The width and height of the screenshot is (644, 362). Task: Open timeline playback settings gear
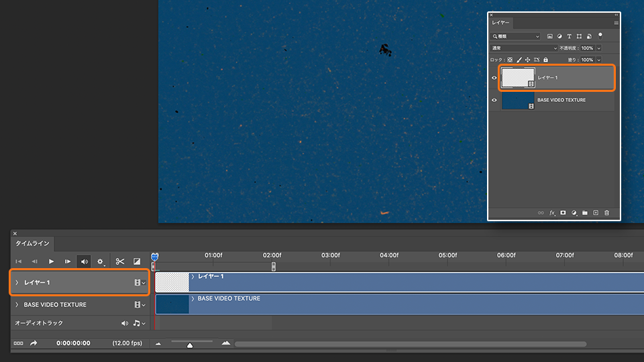[x=100, y=261]
